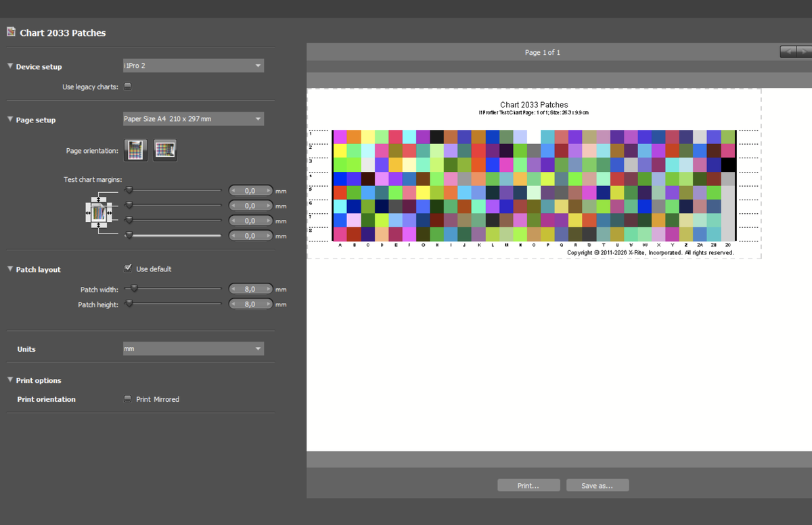Click the Chart 2033 Patches title icon

click(x=11, y=32)
